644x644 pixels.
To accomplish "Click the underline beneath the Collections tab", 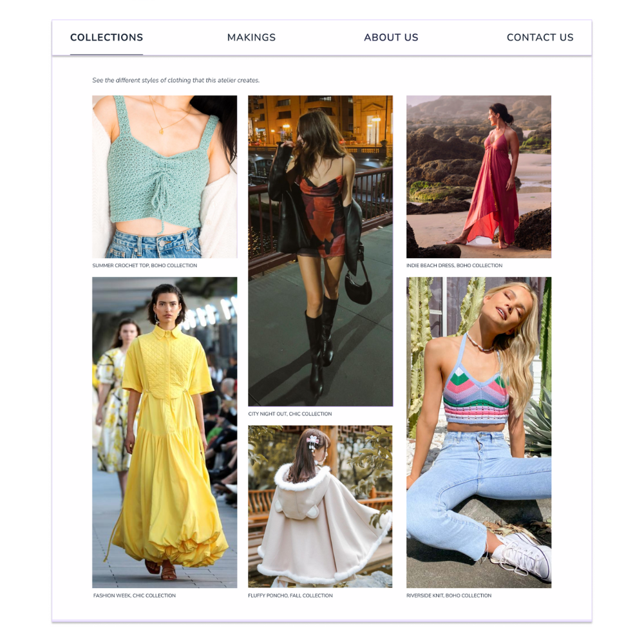I will coord(106,54).
